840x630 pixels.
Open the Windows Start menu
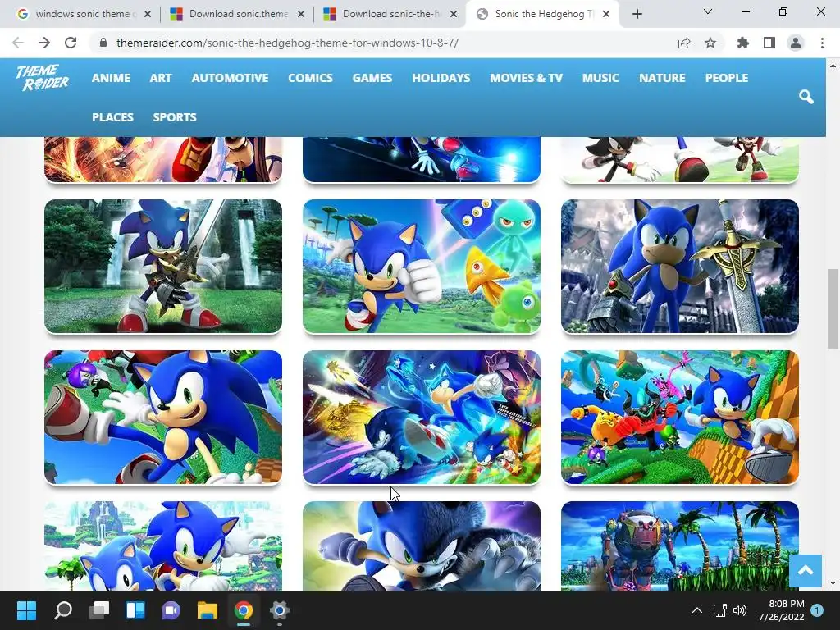click(x=26, y=610)
